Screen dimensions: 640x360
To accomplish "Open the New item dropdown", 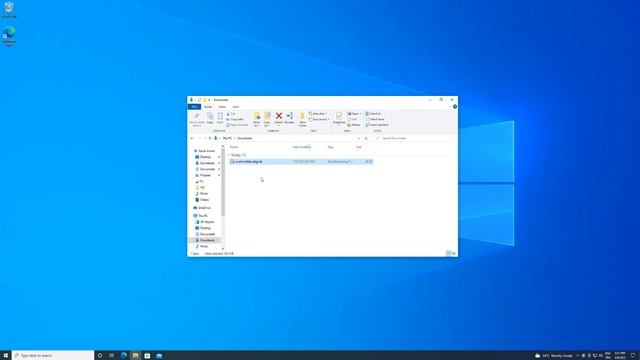I will point(318,114).
